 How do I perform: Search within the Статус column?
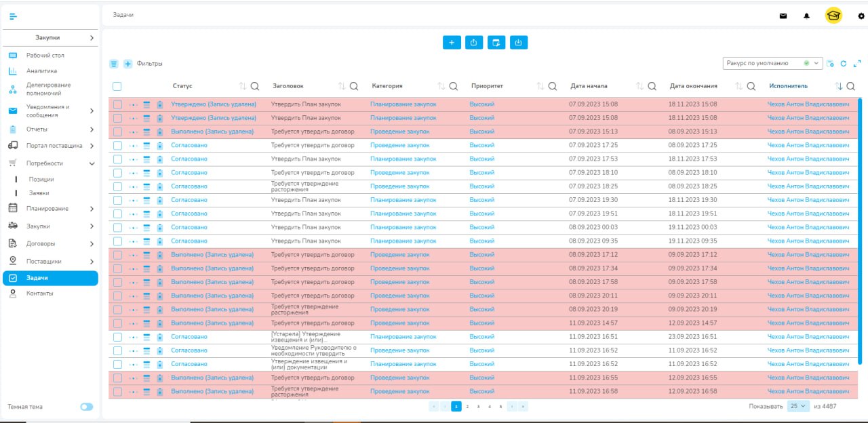(x=255, y=86)
